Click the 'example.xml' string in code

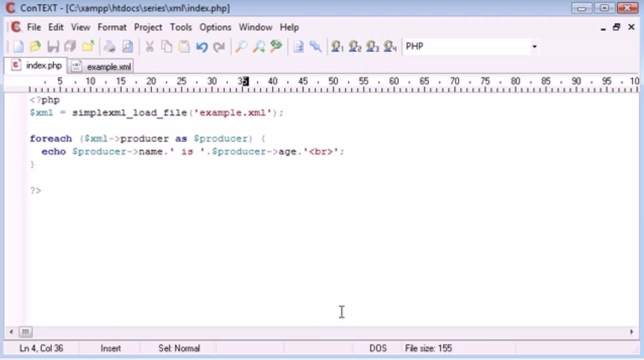pos(232,113)
